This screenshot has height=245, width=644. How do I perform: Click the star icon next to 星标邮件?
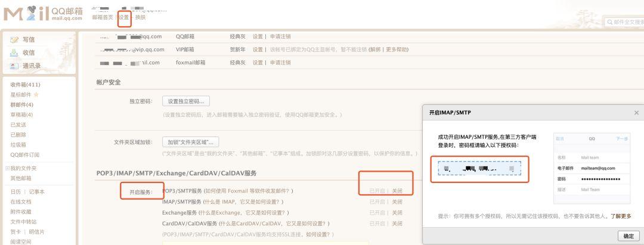point(36,95)
